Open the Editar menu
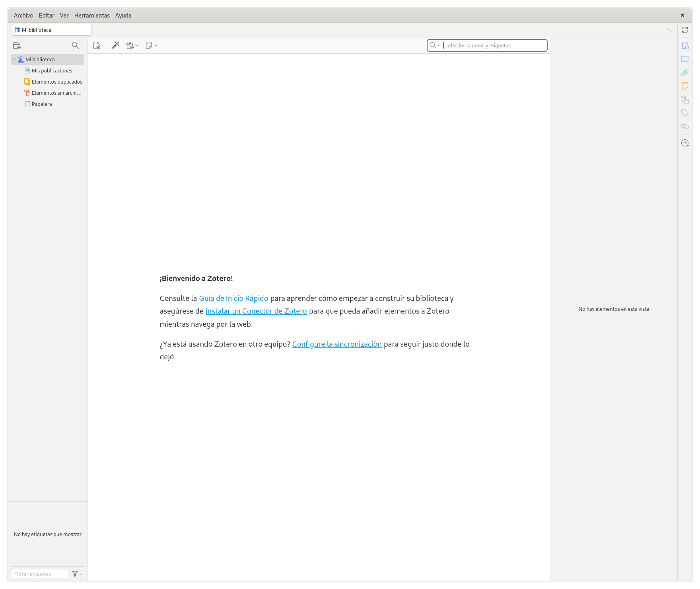The width and height of the screenshot is (700, 589). pyautogui.click(x=47, y=16)
